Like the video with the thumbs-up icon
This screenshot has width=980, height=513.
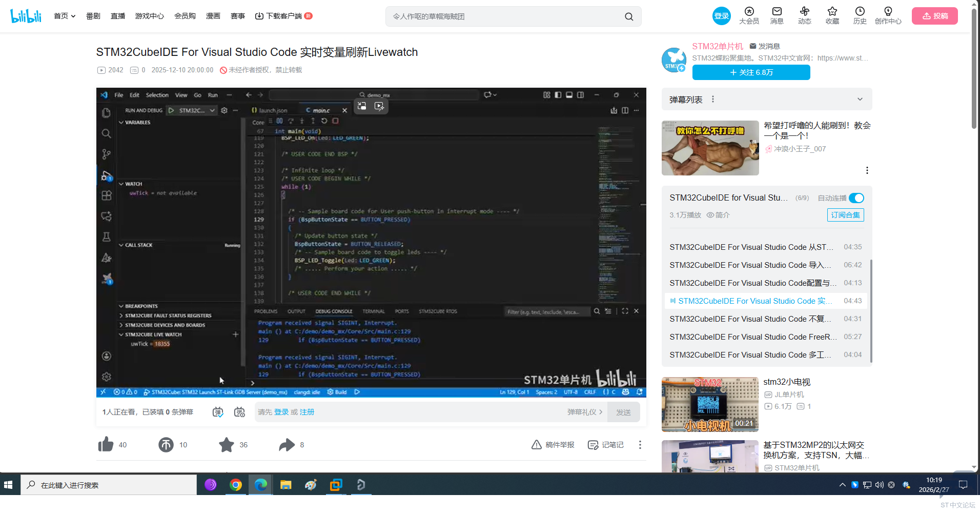pyautogui.click(x=106, y=444)
